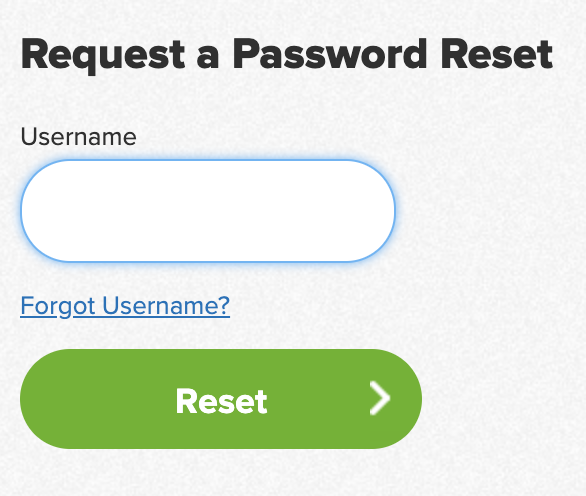Viewport: 586px width, 496px height.
Task: Follow the blue underlined Forgot Username? link
Action: click(125, 306)
